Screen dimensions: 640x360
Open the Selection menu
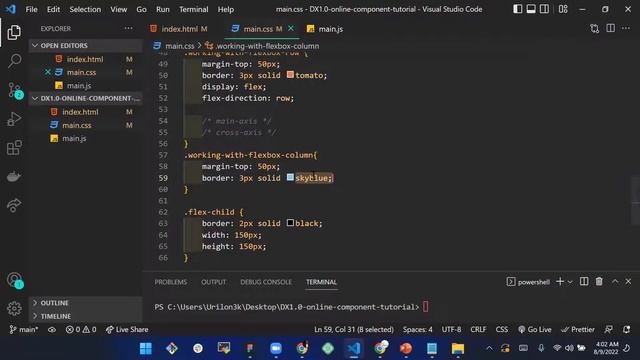coord(85,9)
